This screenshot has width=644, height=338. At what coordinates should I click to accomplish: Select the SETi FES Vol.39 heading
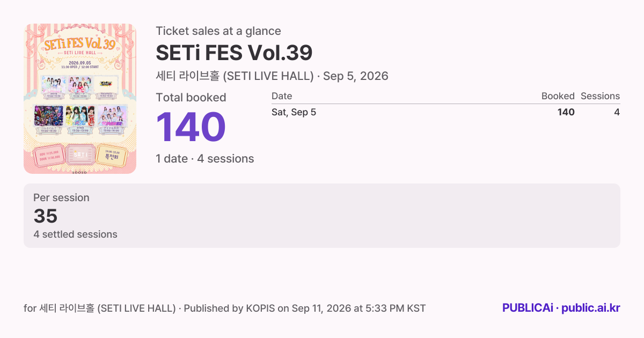234,53
